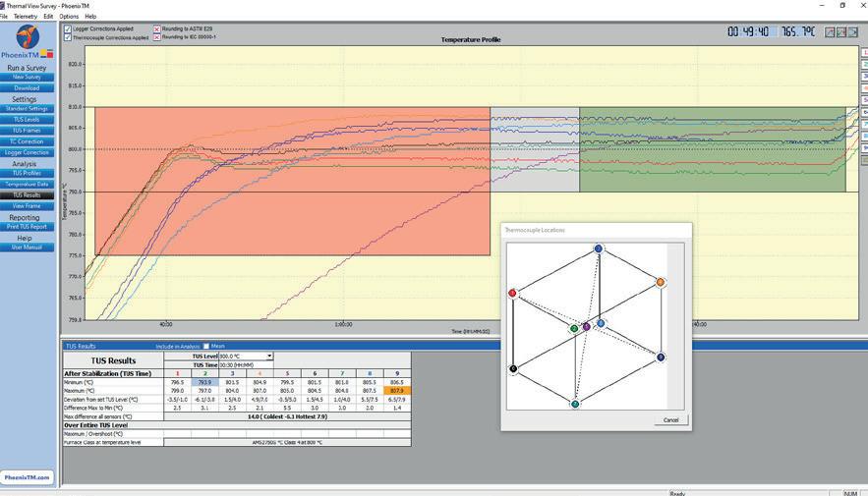Open the Telemetry menu
Image resolution: width=868 pixels, height=496 pixels.
pos(26,17)
